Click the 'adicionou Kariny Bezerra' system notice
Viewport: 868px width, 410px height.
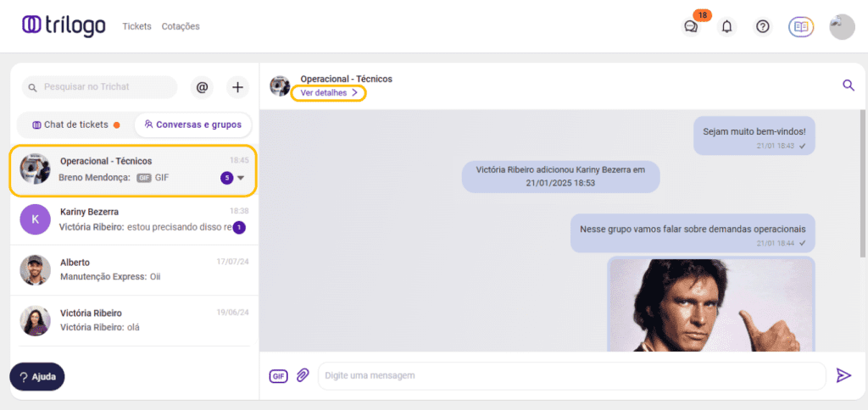point(560,176)
